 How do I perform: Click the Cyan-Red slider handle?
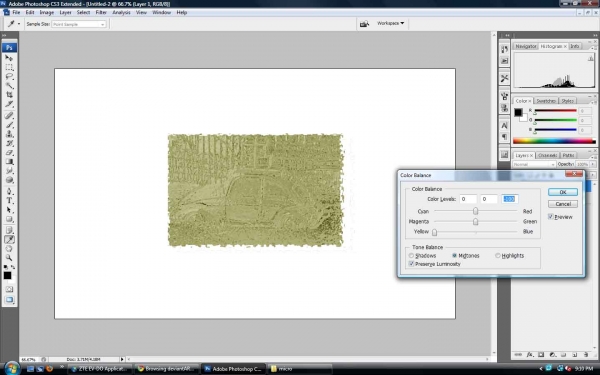coord(475,211)
